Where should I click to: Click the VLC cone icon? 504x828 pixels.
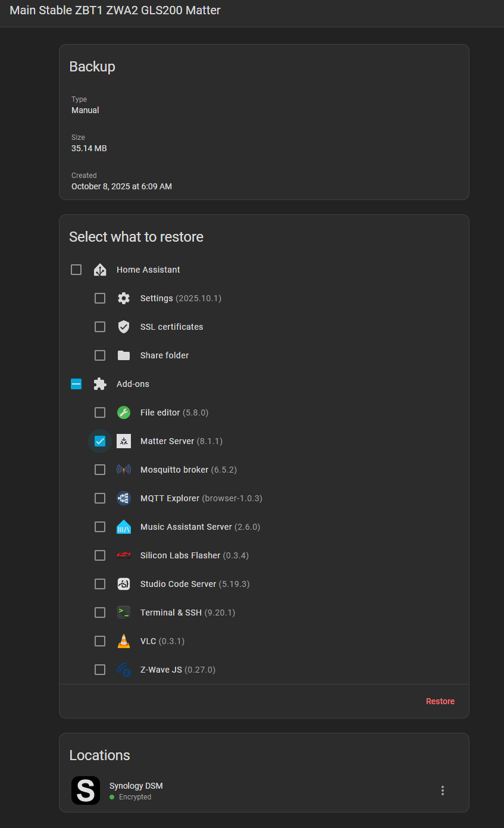point(124,641)
